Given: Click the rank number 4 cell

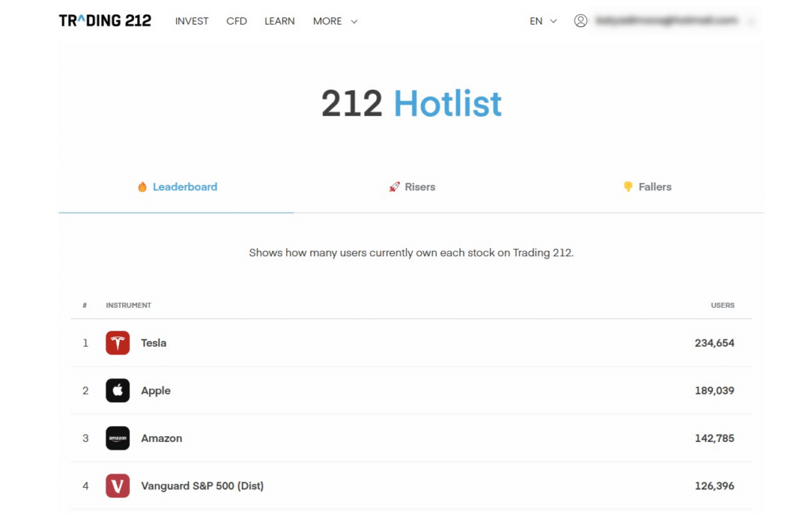Looking at the screenshot, I should [86, 486].
